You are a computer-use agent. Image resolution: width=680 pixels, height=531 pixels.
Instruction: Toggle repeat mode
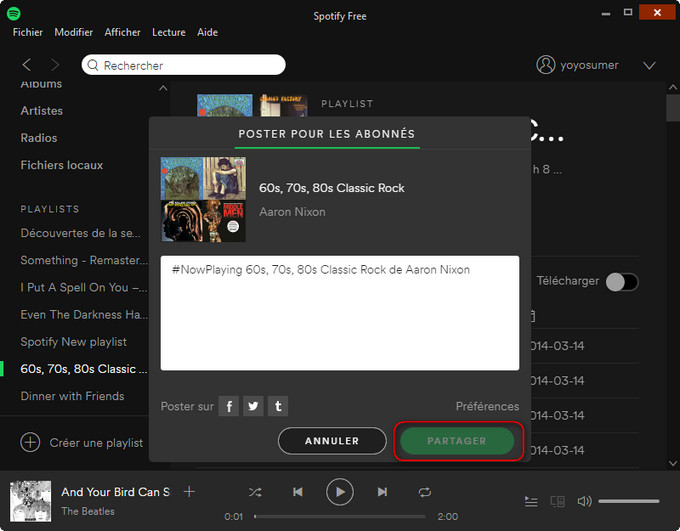pos(425,492)
